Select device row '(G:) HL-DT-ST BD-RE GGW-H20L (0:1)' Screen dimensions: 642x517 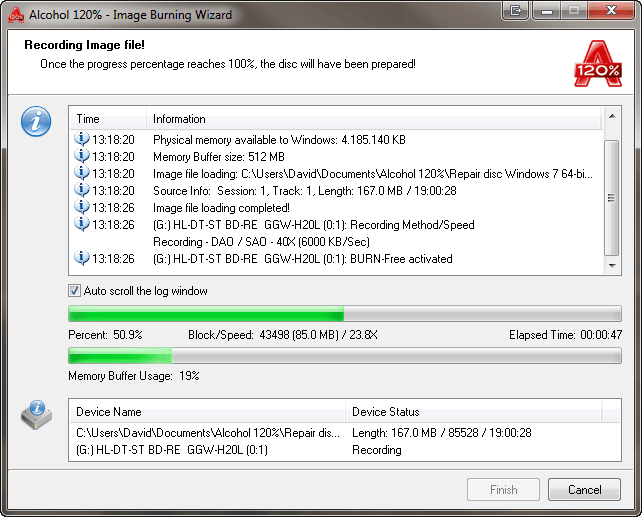click(172, 450)
